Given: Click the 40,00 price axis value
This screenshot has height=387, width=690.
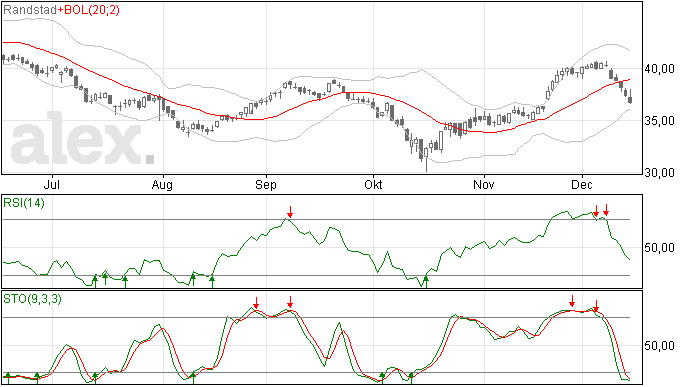Looking at the screenshot, I should pyautogui.click(x=659, y=69).
